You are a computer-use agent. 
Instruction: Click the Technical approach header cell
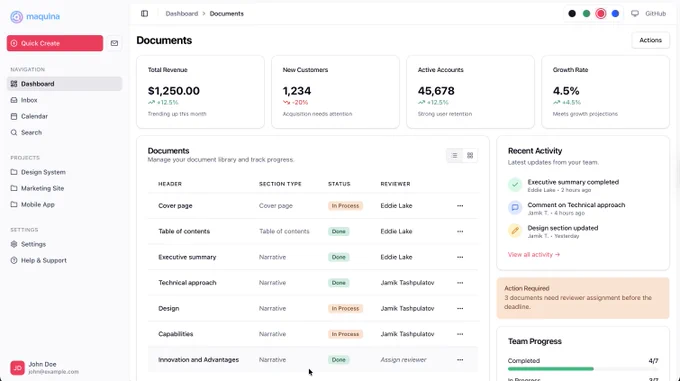click(x=187, y=283)
